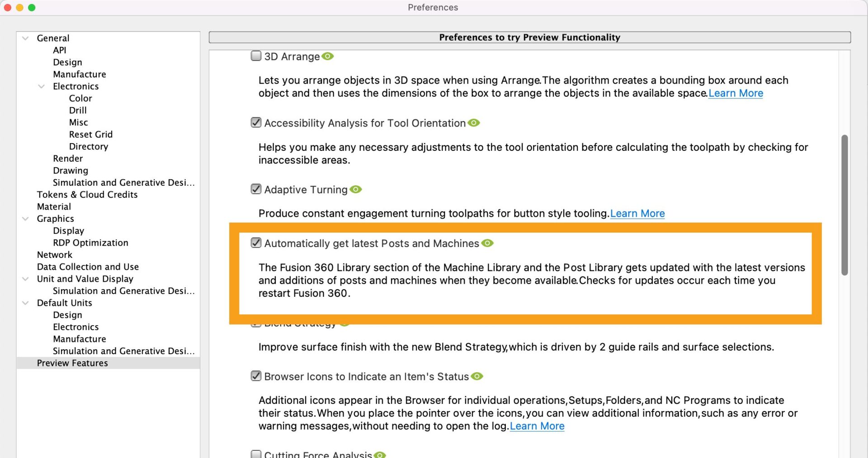Click the 'Adaptive Turning' option label

pos(306,189)
